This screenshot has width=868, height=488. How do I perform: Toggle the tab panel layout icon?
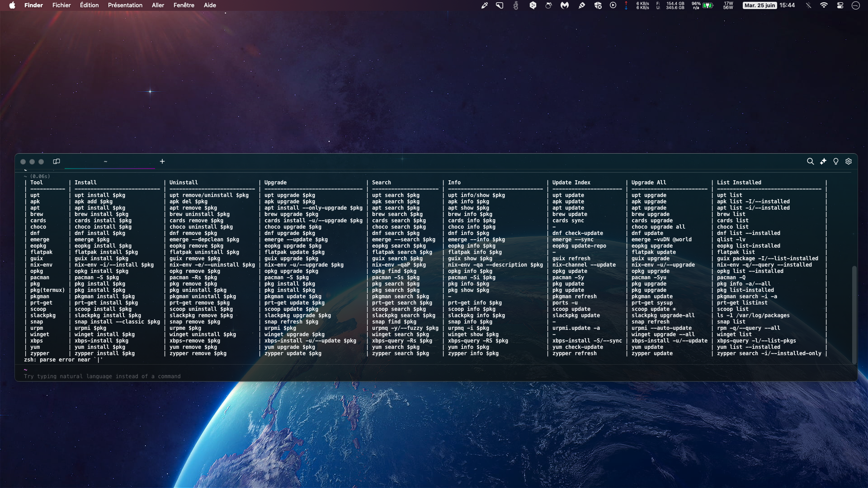pos(57,161)
